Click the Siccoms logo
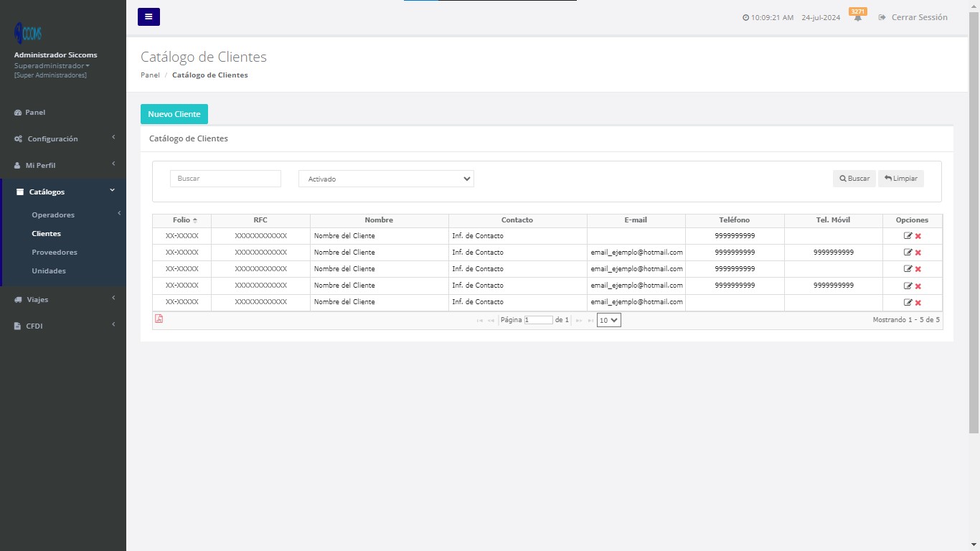This screenshot has width=980, height=551. click(x=28, y=33)
